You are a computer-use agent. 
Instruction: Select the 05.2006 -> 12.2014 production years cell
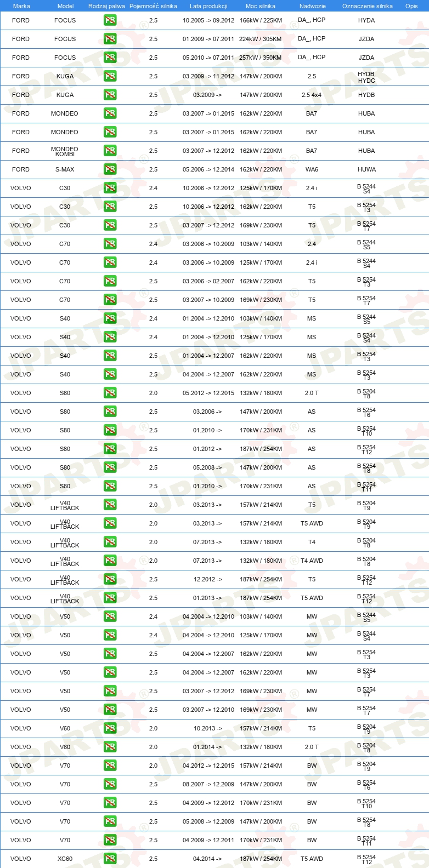(208, 169)
